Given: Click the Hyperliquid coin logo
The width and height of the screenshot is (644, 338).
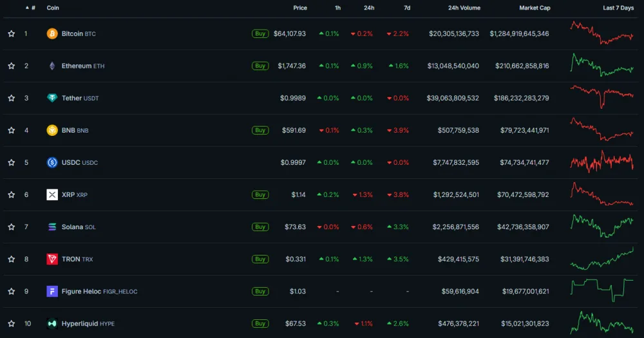Looking at the screenshot, I should (x=52, y=324).
